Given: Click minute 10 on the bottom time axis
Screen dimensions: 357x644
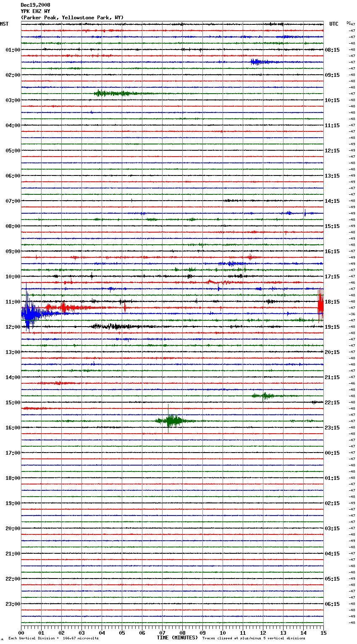Looking at the screenshot, I should [x=223, y=633].
